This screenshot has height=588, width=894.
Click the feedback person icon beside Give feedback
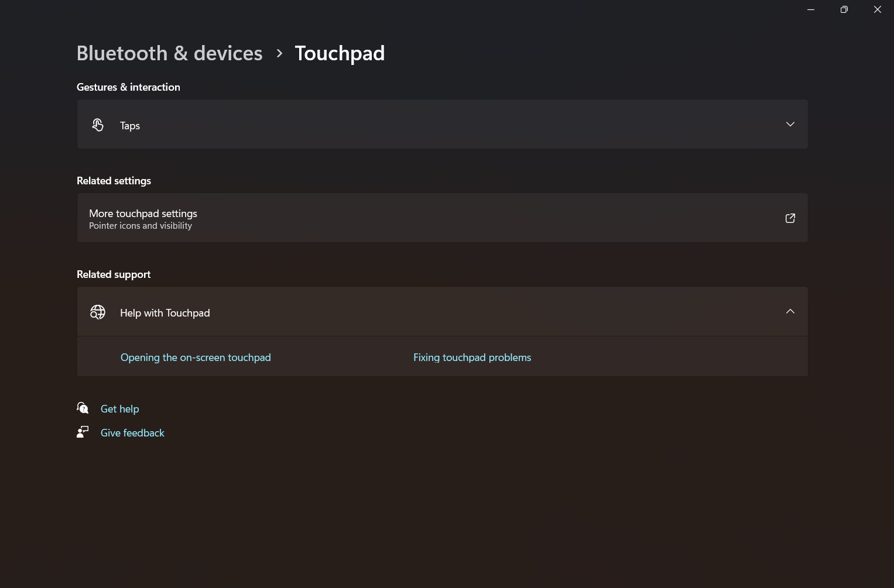coord(83,432)
